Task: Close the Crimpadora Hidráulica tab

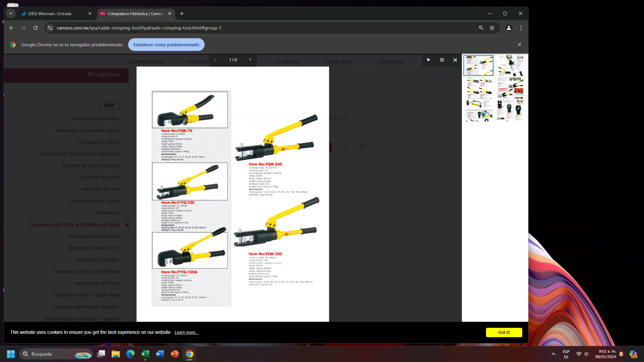Action: tap(170, 14)
